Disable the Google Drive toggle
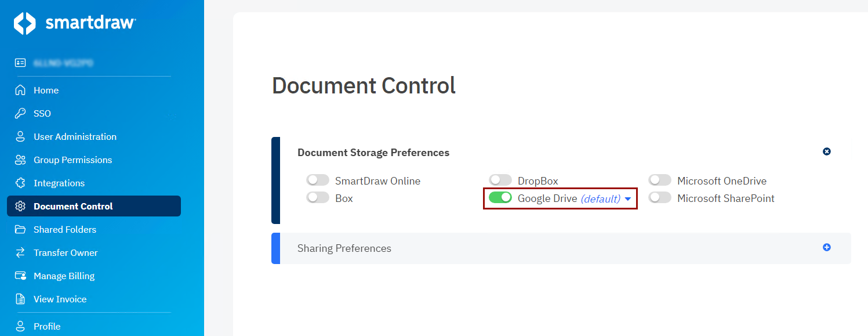The image size is (868, 336). [500, 198]
